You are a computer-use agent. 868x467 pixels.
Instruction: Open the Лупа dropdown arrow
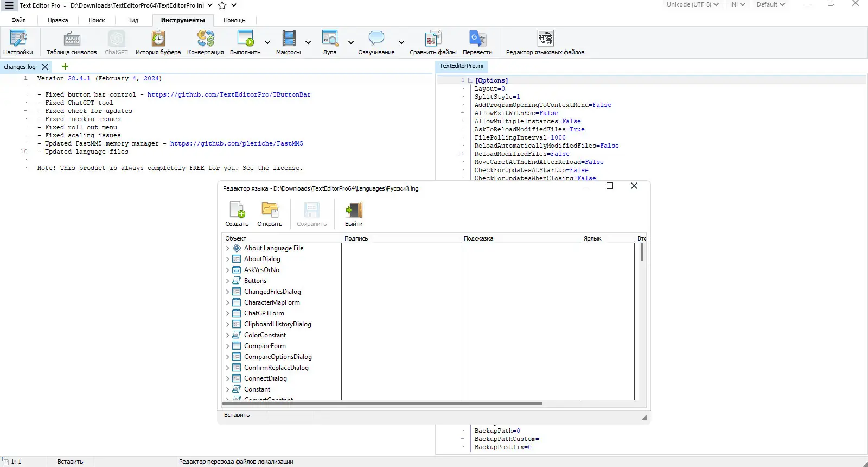point(351,42)
